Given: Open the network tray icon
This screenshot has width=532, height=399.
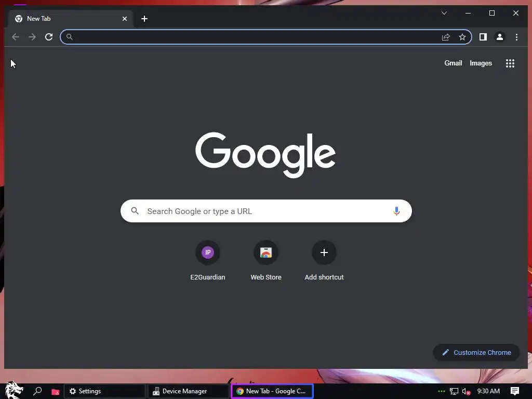Looking at the screenshot, I should tap(454, 391).
